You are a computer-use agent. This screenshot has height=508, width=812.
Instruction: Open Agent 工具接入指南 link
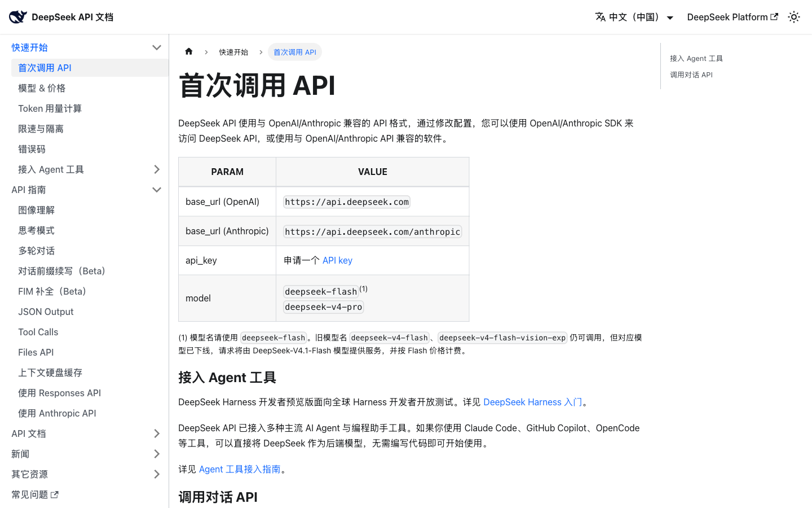click(x=240, y=469)
